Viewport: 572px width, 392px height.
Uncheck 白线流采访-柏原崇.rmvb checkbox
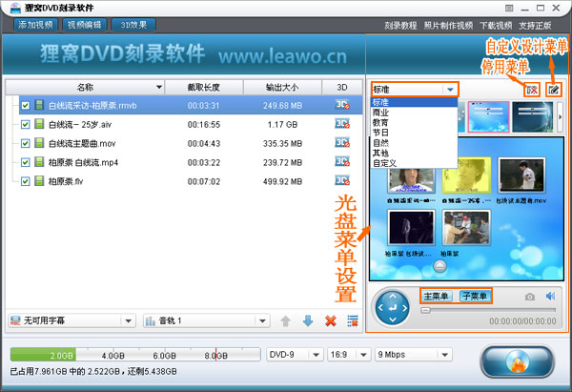coord(25,106)
